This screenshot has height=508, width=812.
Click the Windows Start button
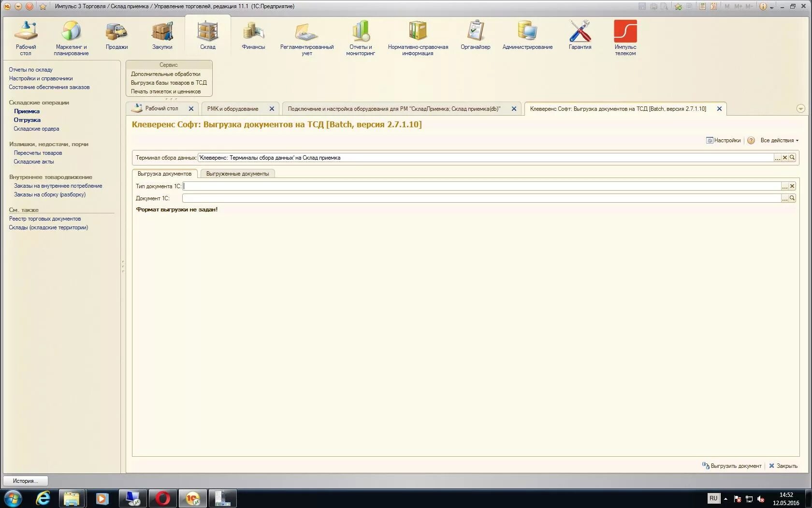pyautogui.click(x=13, y=498)
